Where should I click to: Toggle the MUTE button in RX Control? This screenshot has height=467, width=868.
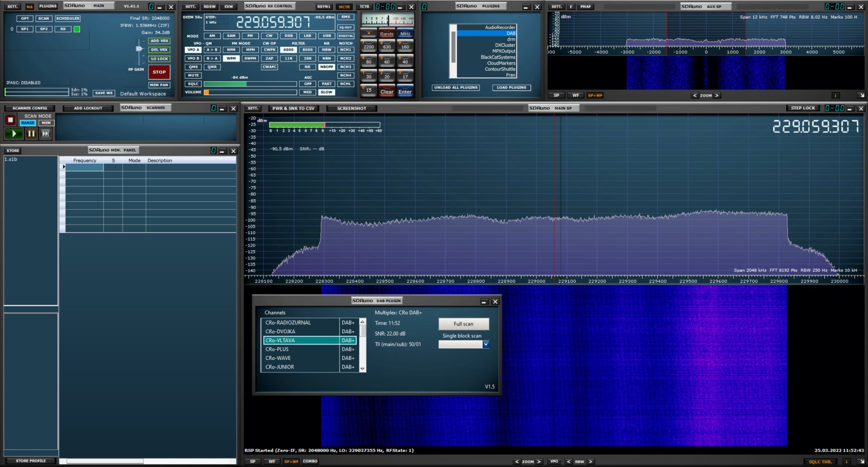193,75
